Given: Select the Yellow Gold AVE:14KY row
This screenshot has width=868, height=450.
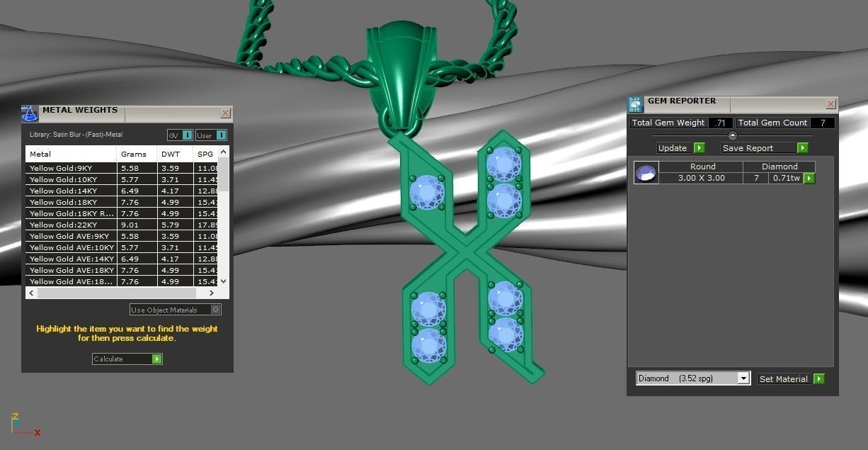Looking at the screenshot, I should [122, 259].
